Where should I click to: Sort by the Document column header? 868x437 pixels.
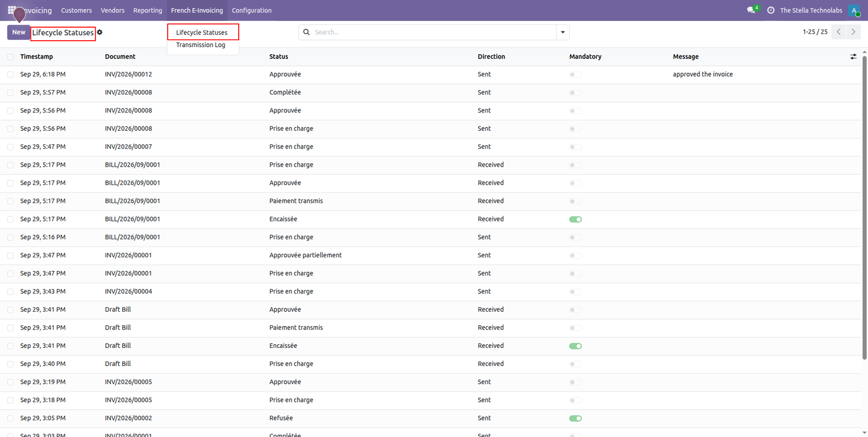pos(120,56)
